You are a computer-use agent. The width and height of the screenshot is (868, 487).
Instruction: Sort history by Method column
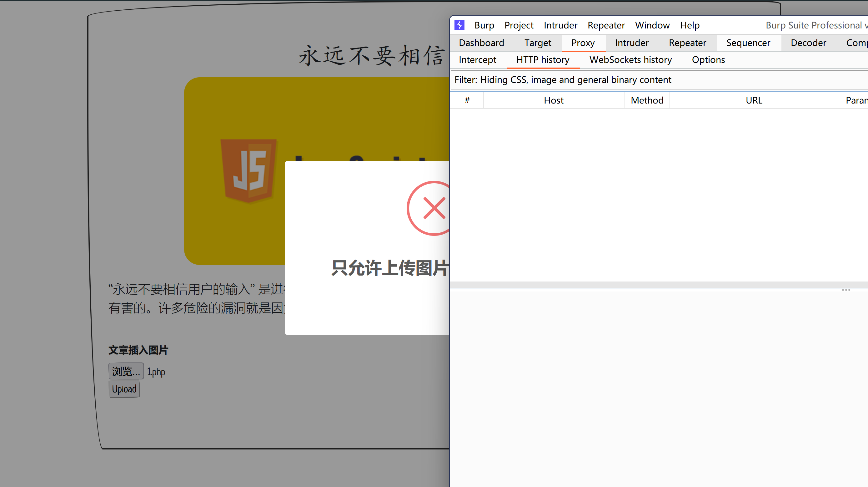647,100
